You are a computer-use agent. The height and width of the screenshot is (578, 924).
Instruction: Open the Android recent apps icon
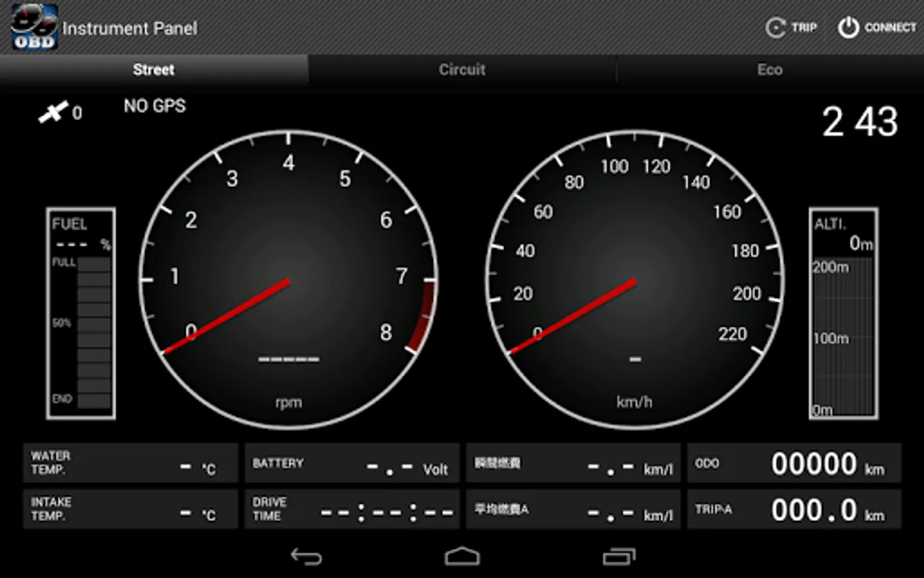point(619,556)
